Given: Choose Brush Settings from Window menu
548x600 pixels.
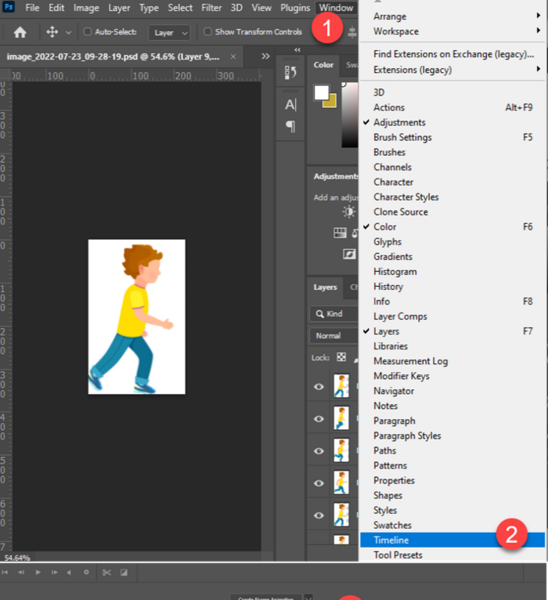Looking at the screenshot, I should click(x=452, y=137).
